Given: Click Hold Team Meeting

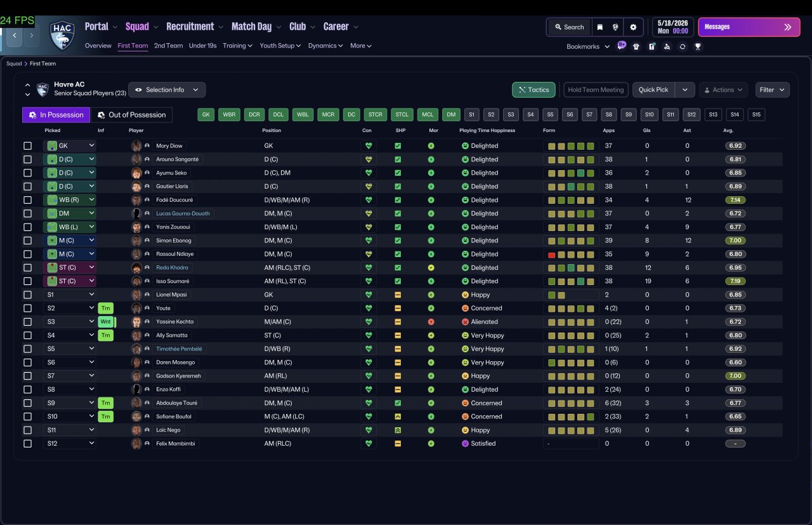Looking at the screenshot, I should click(596, 90).
